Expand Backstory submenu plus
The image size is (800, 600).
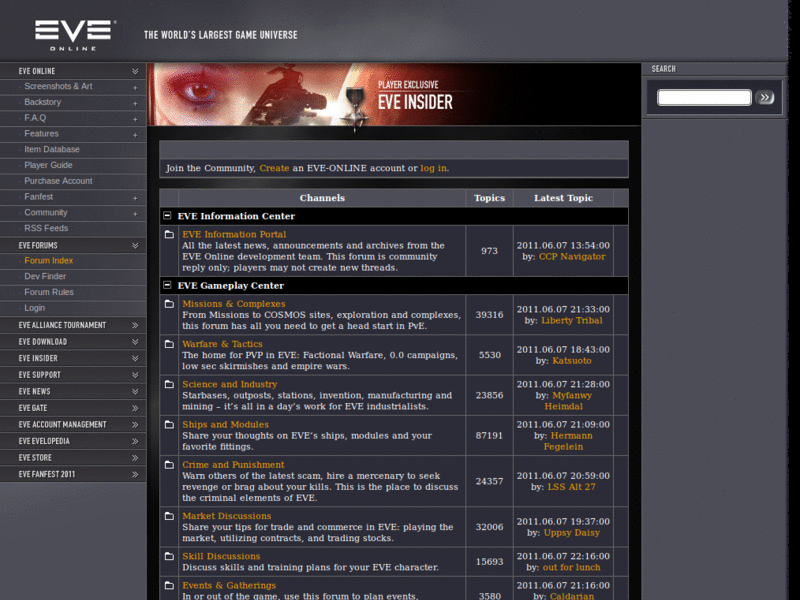tap(135, 104)
